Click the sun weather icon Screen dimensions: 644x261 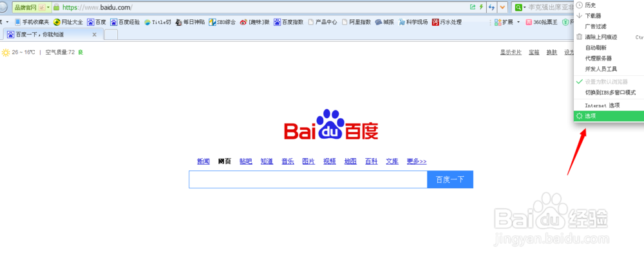click(6, 53)
